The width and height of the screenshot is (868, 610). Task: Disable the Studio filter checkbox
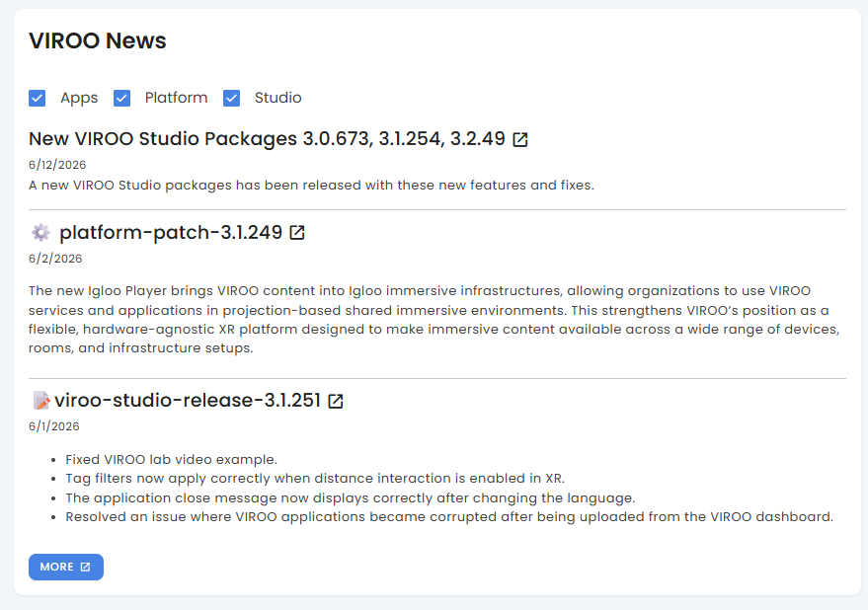click(x=231, y=99)
